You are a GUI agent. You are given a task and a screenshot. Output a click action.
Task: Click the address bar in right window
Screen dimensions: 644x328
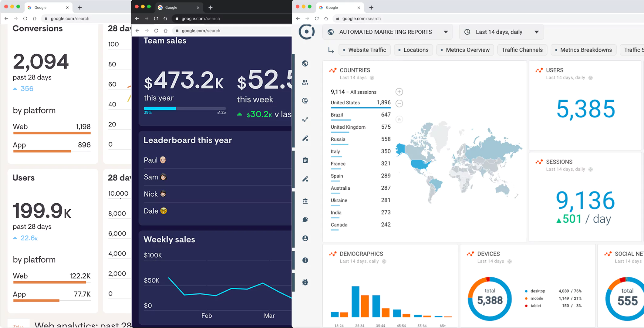point(455,19)
